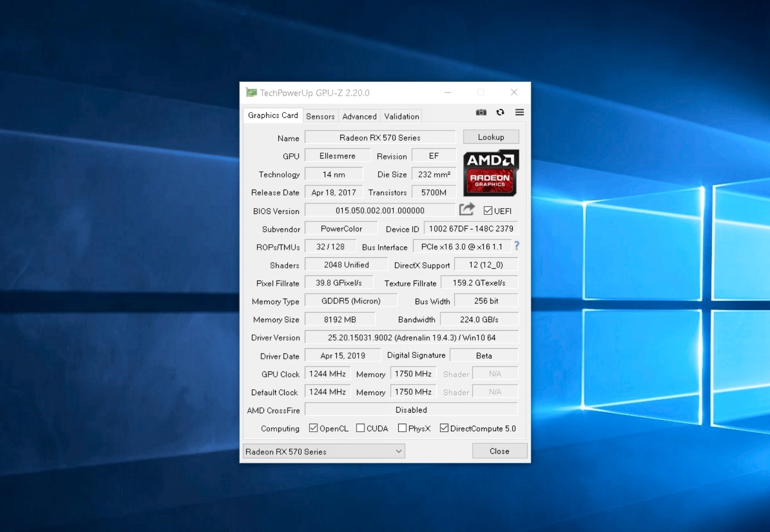Click the Transistors value 5700M
The height and width of the screenshot is (532, 770).
(x=434, y=192)
